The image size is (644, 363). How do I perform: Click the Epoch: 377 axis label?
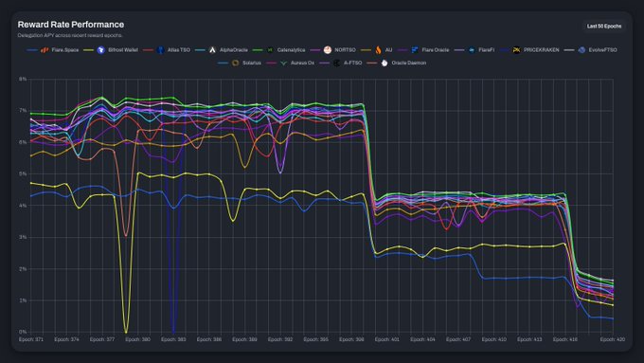click(x=102, y=339)
